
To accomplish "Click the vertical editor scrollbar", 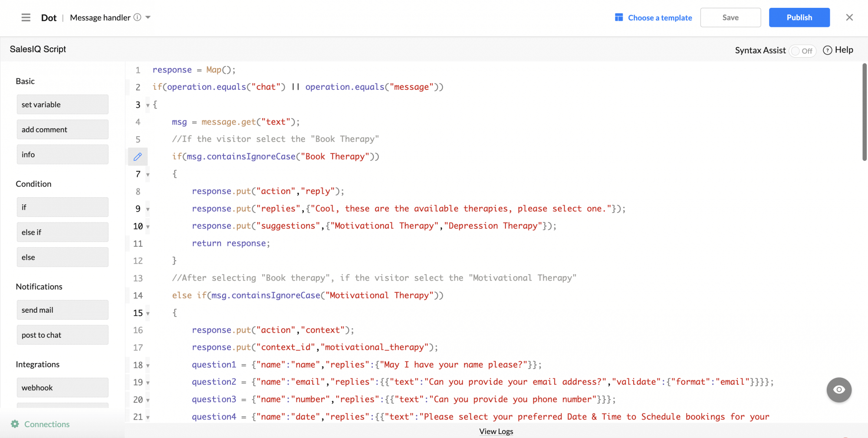I will (x=864, y=113).
